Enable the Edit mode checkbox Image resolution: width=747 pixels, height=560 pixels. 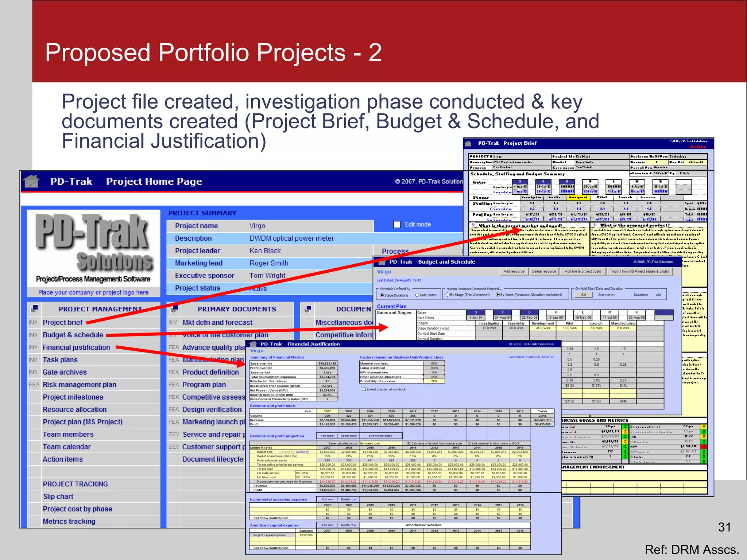(x=397, y=225)
